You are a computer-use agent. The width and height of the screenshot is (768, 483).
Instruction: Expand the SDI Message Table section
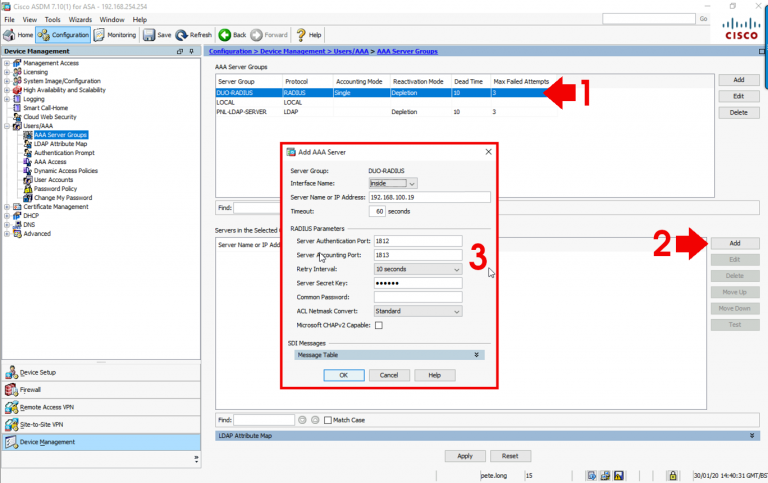click(x=476, y=355)
